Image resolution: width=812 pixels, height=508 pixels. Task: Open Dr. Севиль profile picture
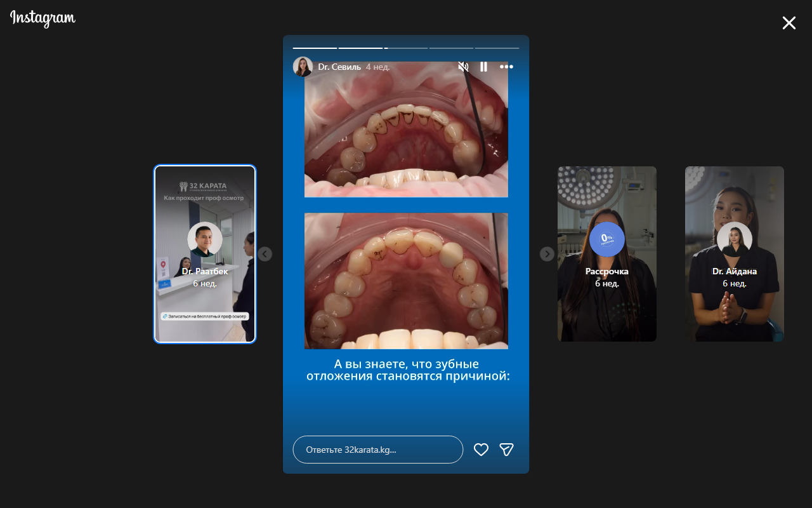303,67
